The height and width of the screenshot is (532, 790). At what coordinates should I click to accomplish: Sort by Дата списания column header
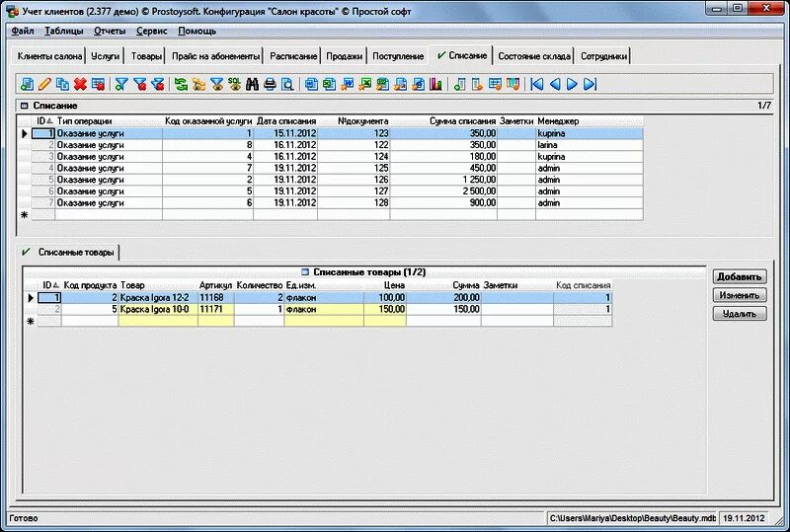coord(285,121)
